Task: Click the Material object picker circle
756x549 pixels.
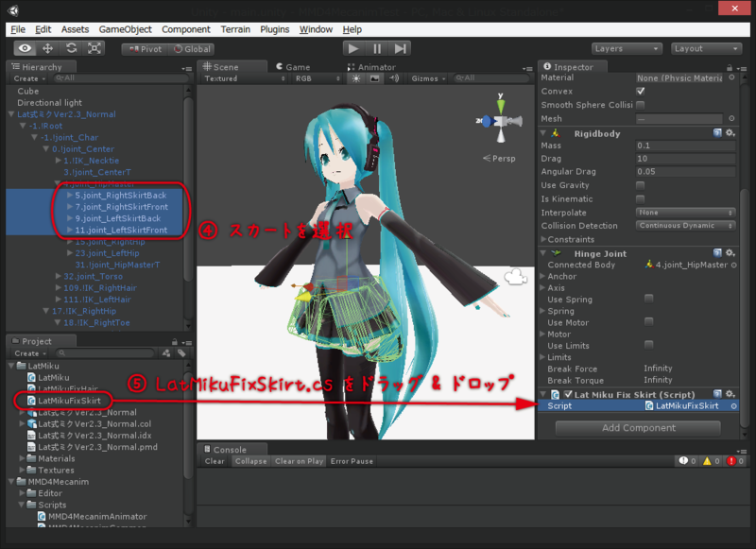Action: coord(731,77)
